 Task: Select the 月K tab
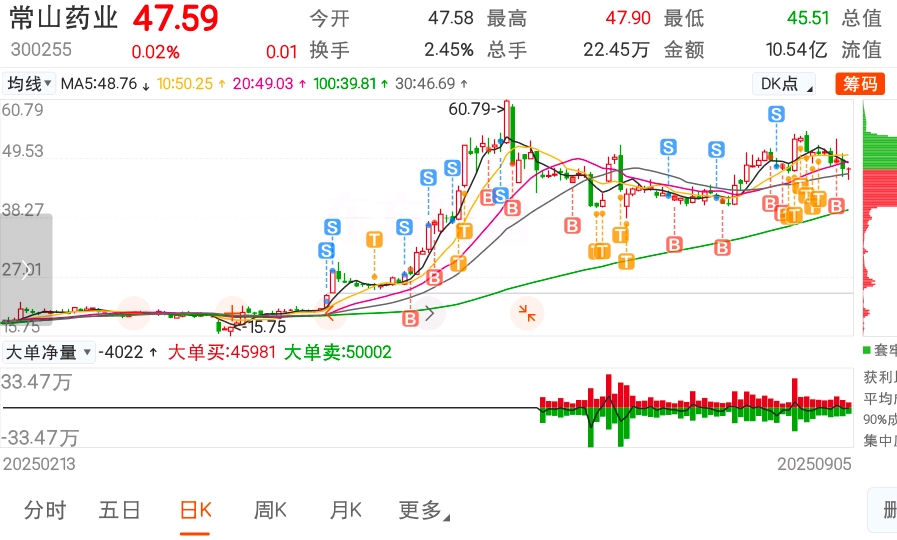(346, 510)
